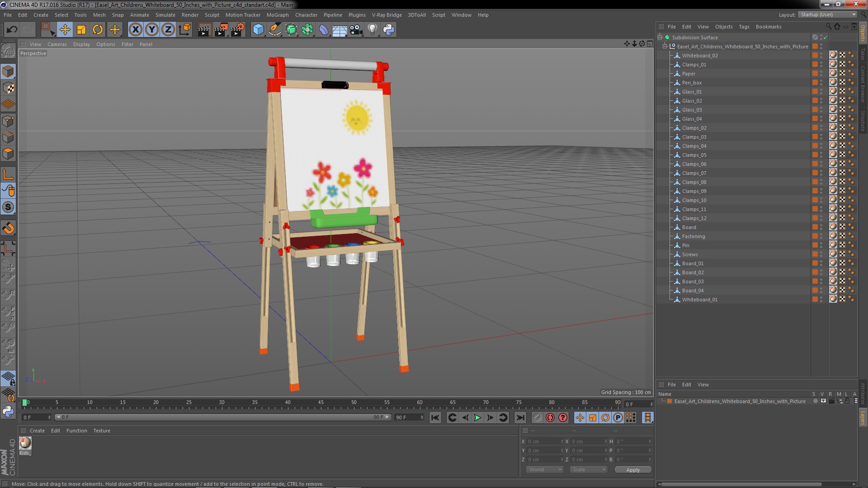Open the Deformer objects icon
Viewport: 868px width, 488px height.
(x=324, y=30)
